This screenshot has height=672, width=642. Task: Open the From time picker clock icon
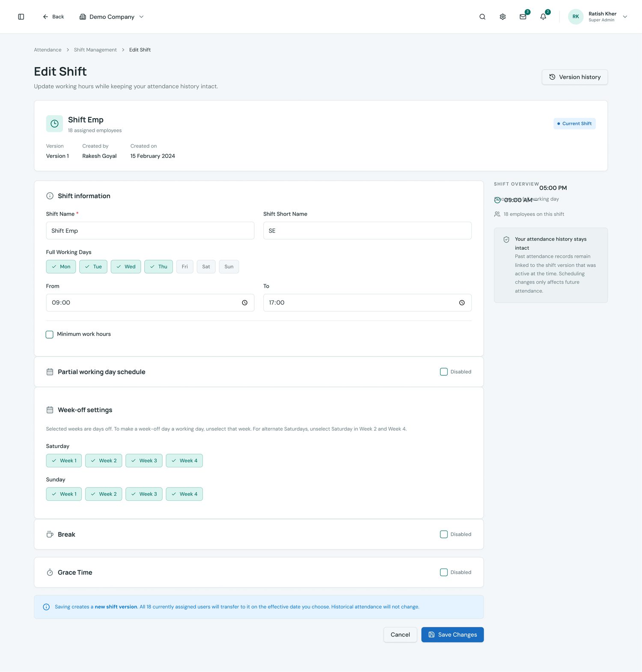click(245, 303)
